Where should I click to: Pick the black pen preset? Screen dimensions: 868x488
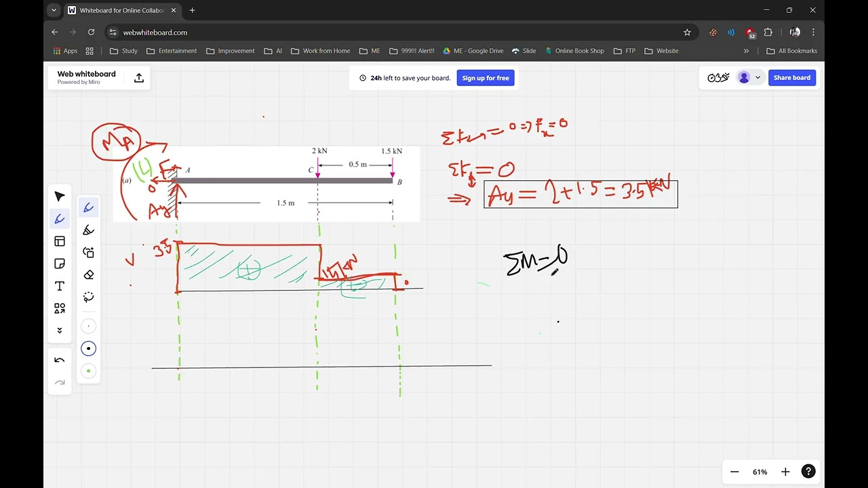click(x=88, y=348)
